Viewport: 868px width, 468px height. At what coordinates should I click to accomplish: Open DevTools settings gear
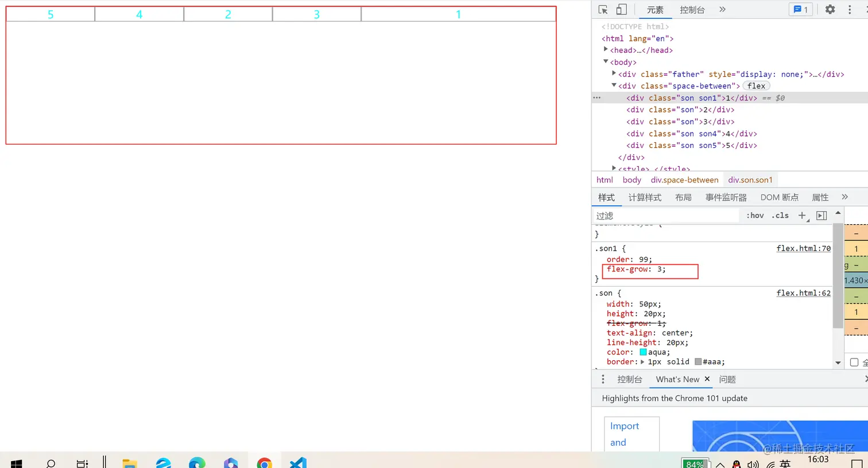click(x=830, y=9)
